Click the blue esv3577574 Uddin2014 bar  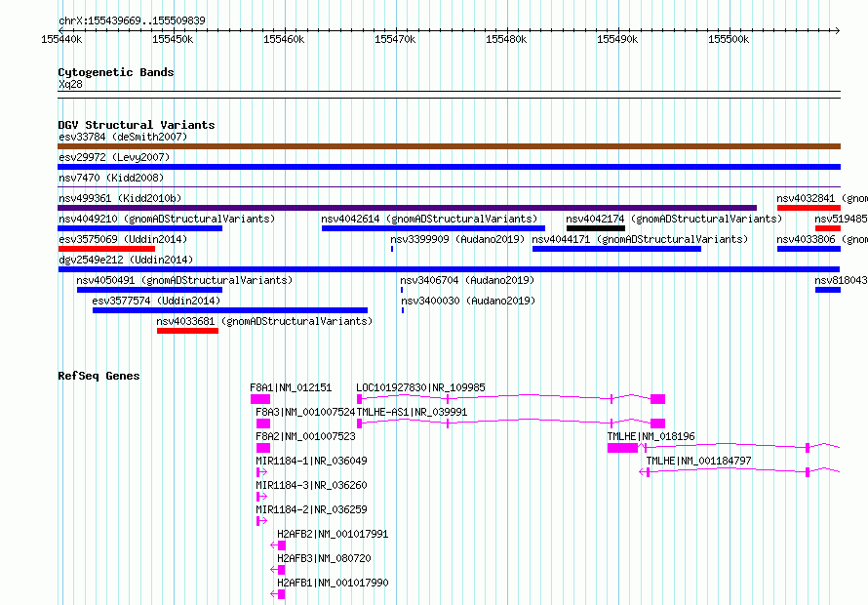point(230,310)
